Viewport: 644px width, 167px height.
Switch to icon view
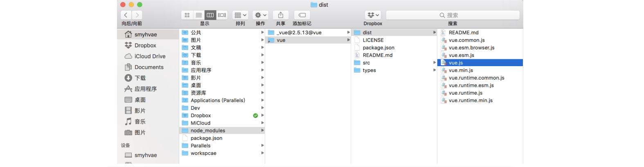[x=187, y=15]
